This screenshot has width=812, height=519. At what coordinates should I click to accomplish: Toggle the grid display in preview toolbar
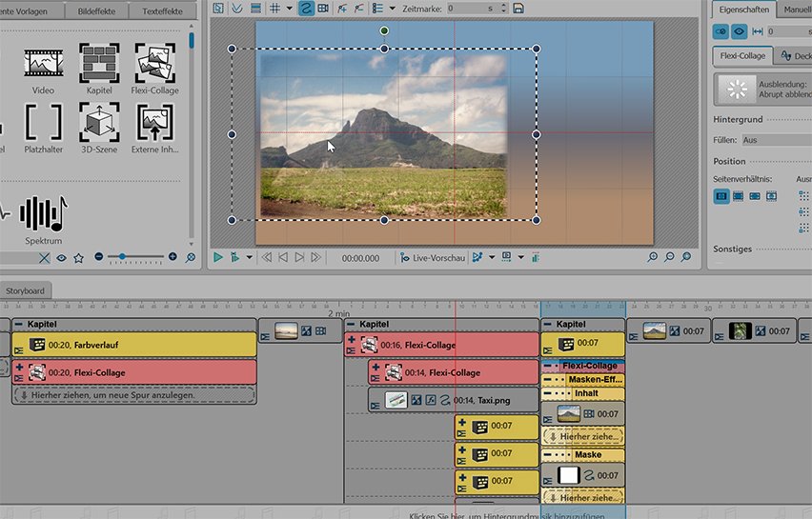click(x=274, y=8)
